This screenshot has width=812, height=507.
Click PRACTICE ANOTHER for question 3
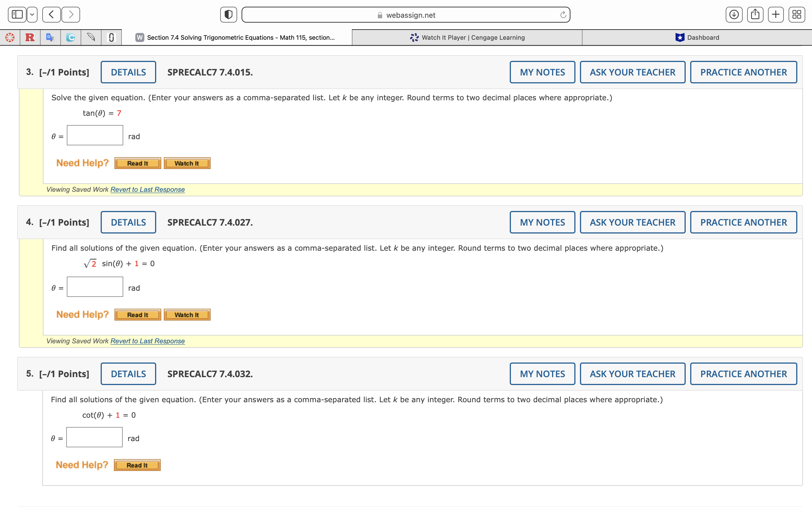(x=743, y=72)
